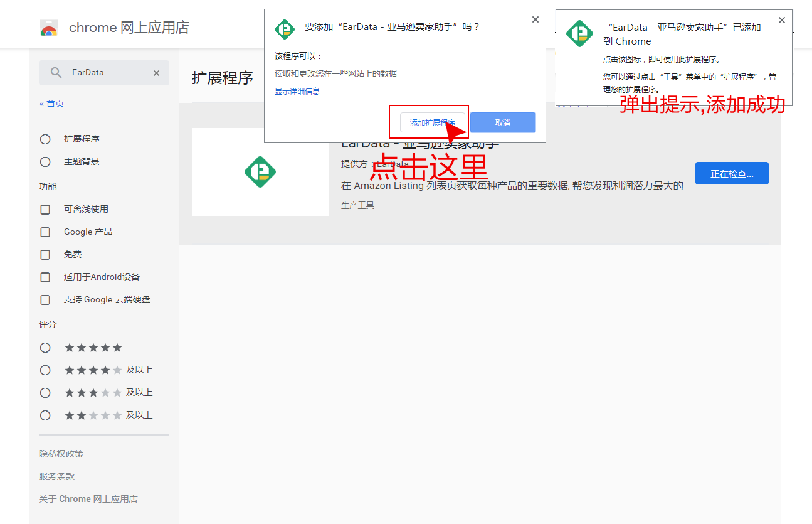Click the 提供方 EarData provider text
The height and width of the screenshot is (524, 812).
375,164
